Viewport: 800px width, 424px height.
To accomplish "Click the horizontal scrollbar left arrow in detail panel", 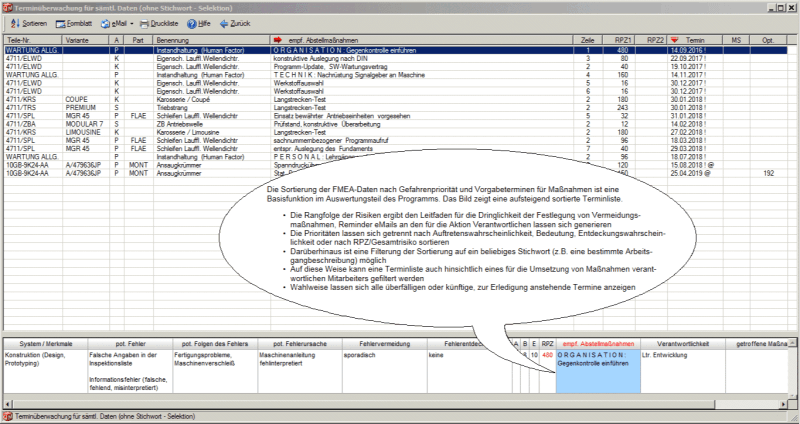I will tap(7, 402).
